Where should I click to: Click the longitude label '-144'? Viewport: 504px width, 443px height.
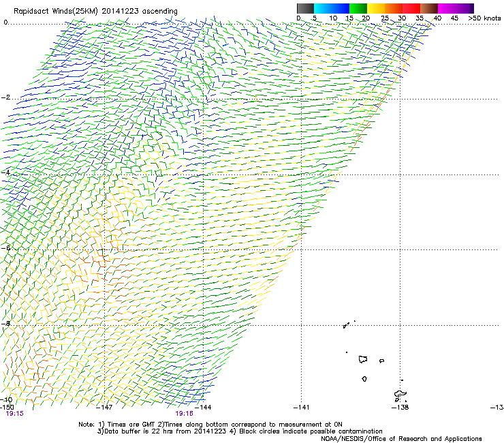tap(203, 408)
